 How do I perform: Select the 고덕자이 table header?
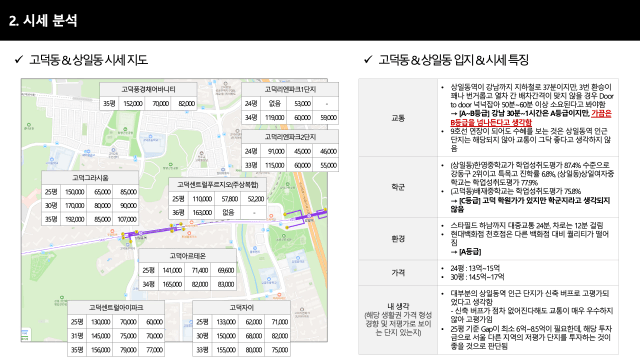click(242, 307)
